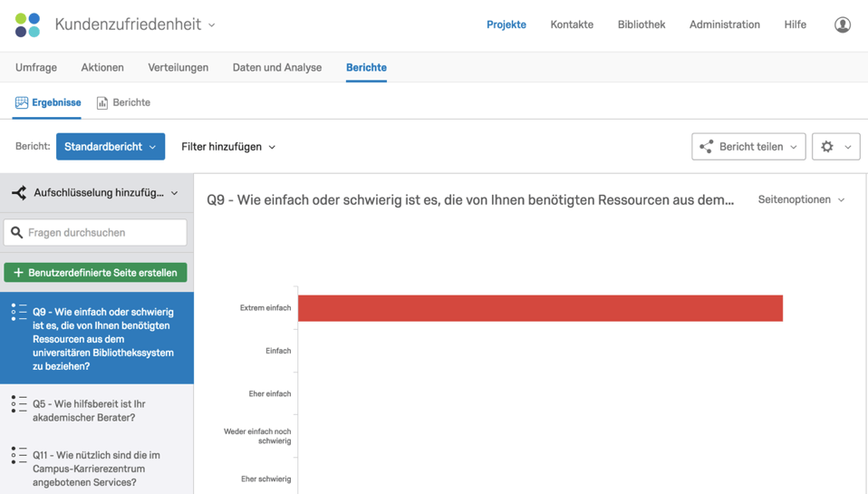
Task: Click the settings gear icon
Action: point(827,147)
